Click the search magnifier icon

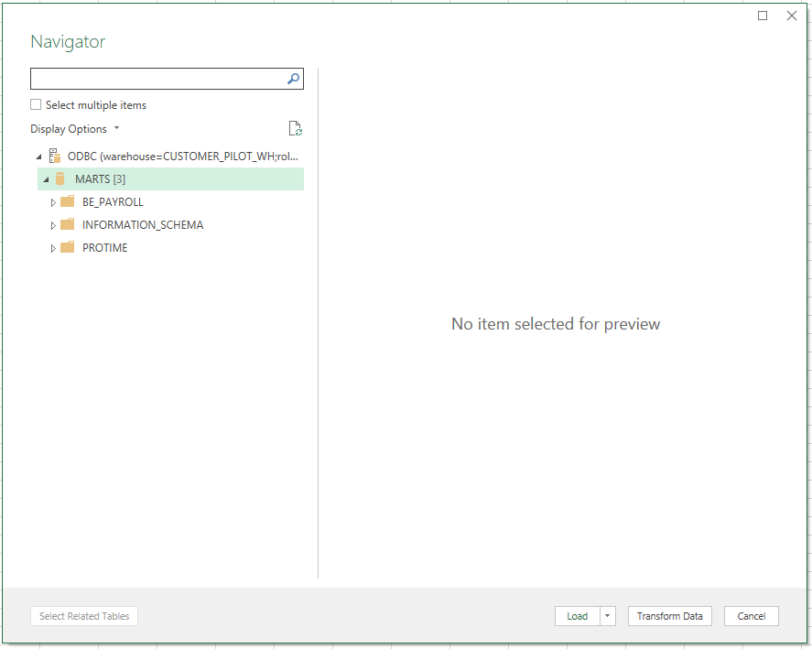pyautogui.click(x=293, y=79)
